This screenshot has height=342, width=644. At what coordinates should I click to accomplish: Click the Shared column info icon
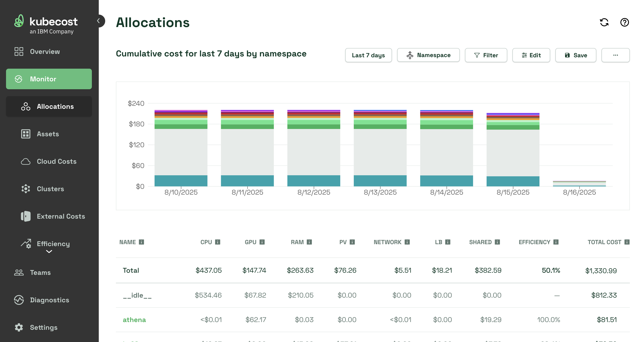click(x=497, y=242)
